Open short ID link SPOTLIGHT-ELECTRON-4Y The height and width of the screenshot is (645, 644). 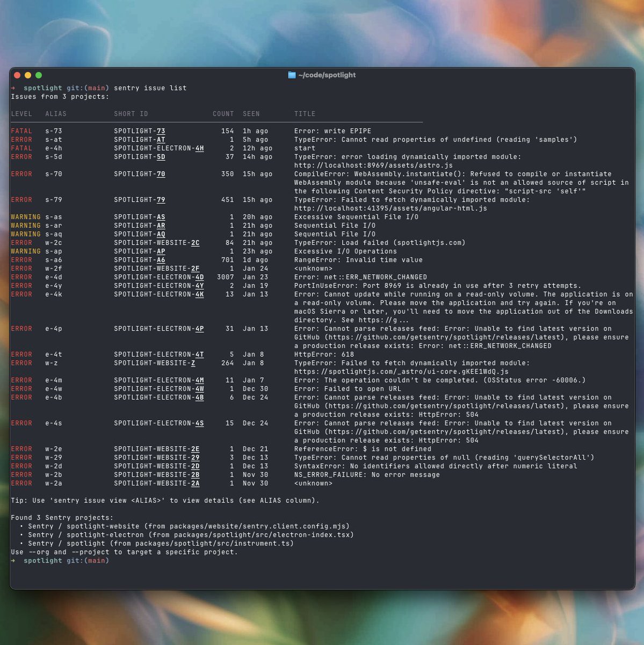click(159, 286)
